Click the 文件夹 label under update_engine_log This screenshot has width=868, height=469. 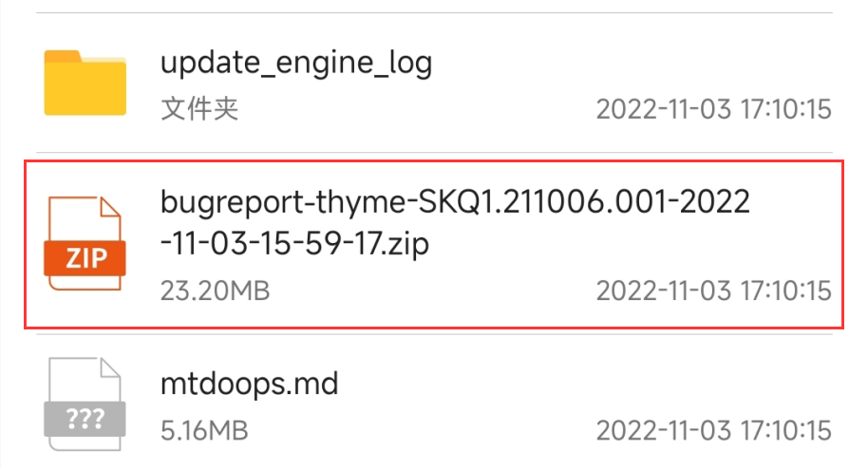pos(199,108)
